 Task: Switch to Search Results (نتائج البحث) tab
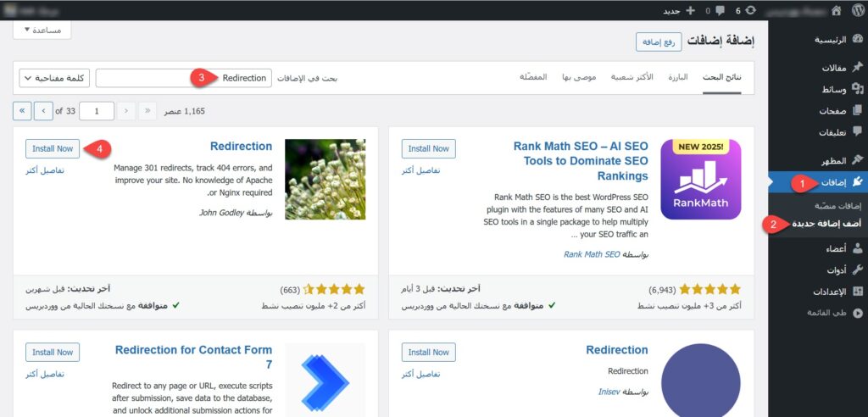pos(722,77)
